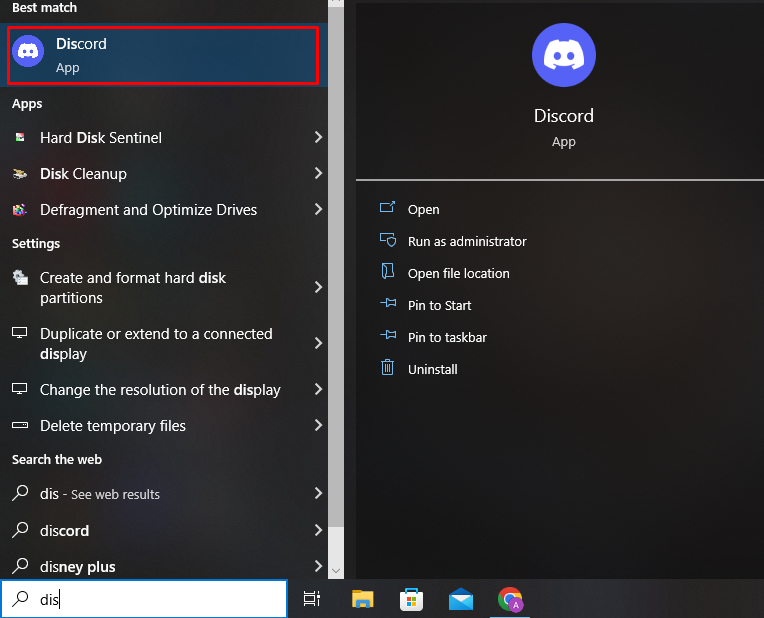
Task: Expand the disney plus suggestion chevron
Action: [318, 566]
